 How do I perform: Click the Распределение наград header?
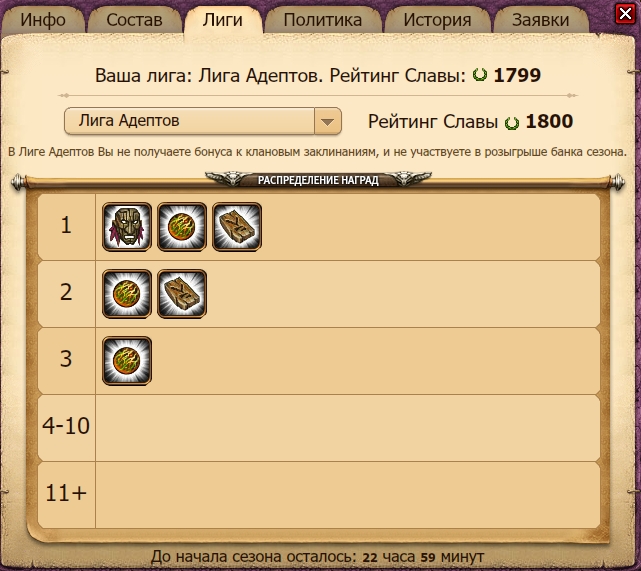pyautogui.click(x=318, y=180)
